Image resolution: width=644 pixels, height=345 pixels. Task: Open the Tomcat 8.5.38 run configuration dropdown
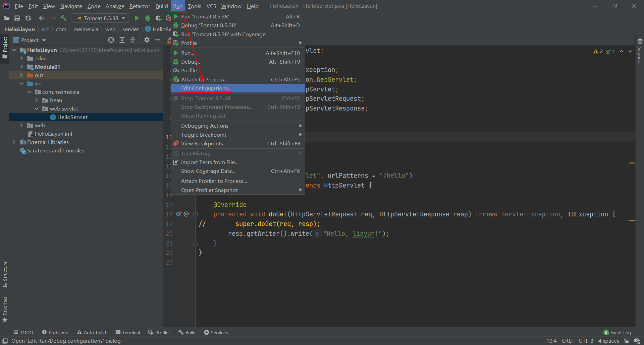[x=101, y=18]
